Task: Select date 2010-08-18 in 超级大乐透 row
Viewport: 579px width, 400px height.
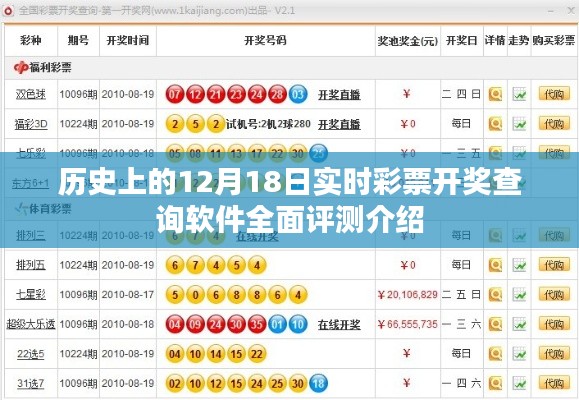Action: (x=128, y=324)
